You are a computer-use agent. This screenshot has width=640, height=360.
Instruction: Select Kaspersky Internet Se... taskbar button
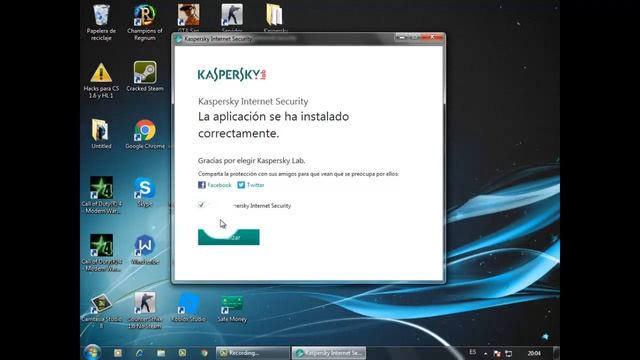(x=329, y=353)
